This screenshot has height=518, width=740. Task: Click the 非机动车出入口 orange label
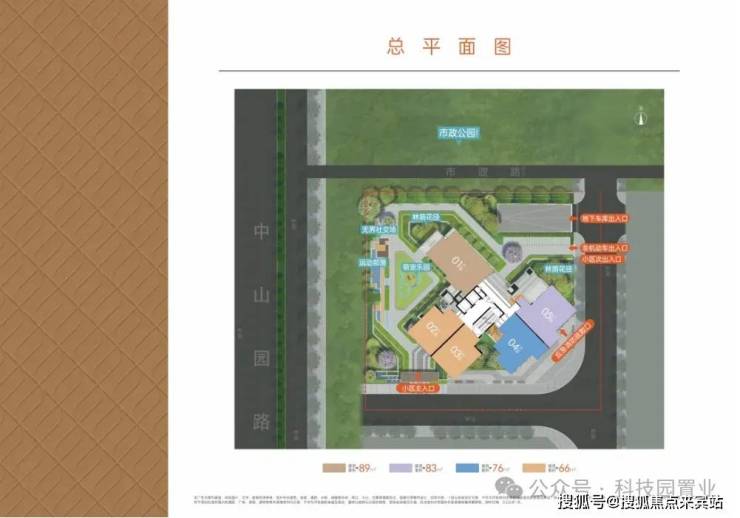pos(604,248)
